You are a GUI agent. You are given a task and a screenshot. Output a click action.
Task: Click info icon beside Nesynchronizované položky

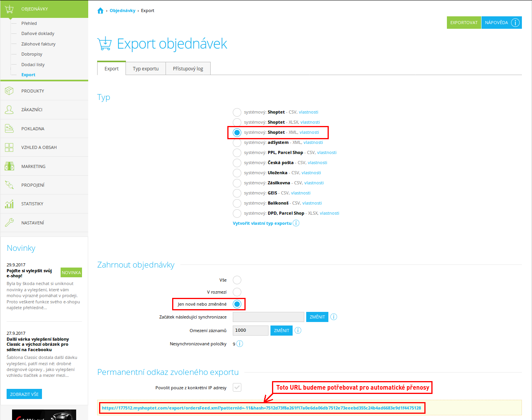pyautogui.click(x=240, y=344)
